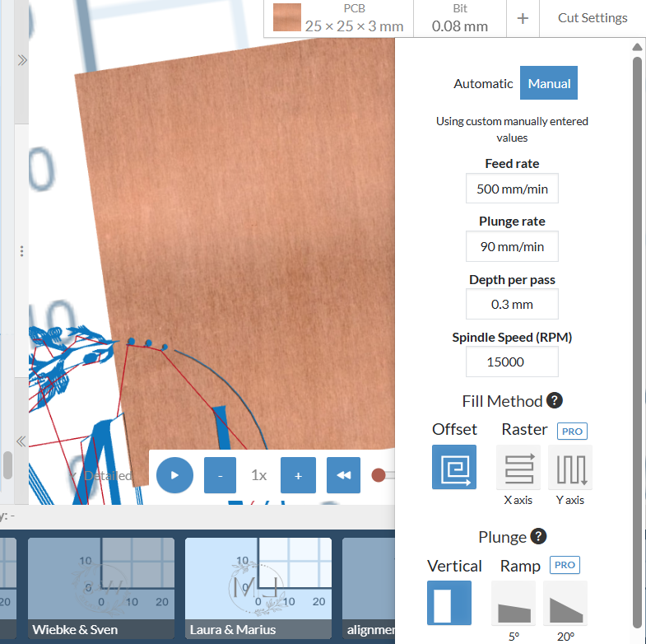Play the toolpath simulation
This screenshot has height=644, width=646.
(x=174, y=475)
